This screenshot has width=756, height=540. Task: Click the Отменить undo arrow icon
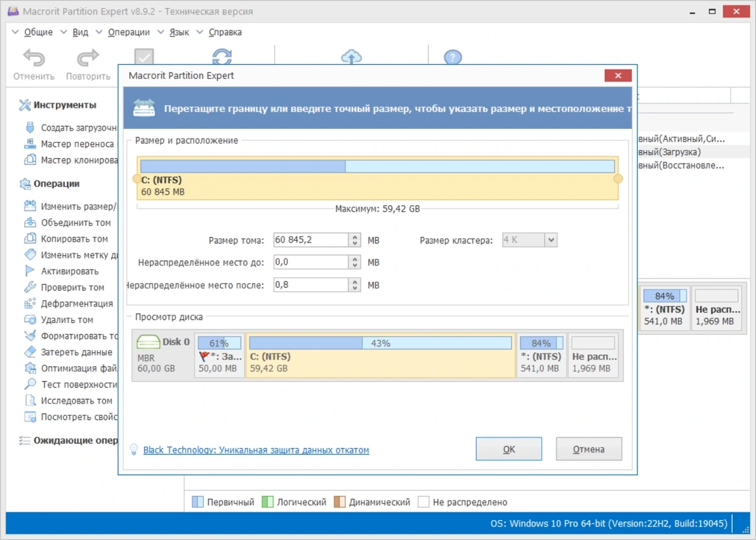pos(33,58)
